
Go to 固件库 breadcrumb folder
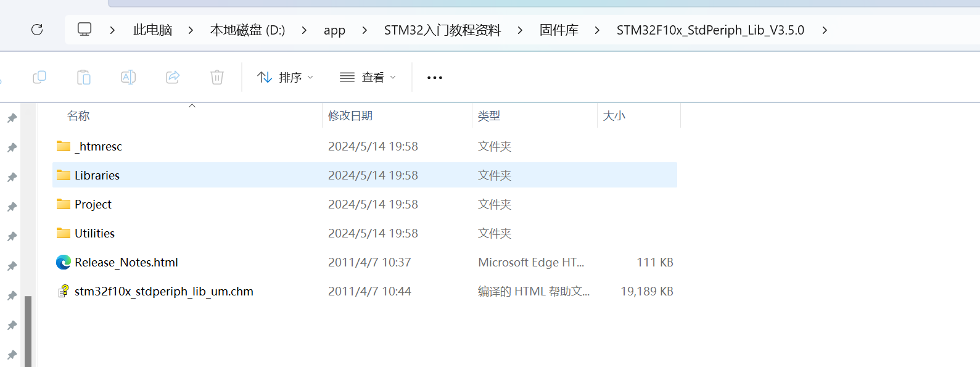click(559, 30)
